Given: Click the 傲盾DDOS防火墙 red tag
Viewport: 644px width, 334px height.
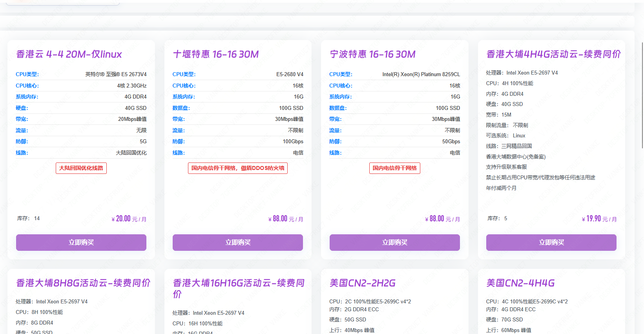Looking at the screenshot, I should point(237,168).
